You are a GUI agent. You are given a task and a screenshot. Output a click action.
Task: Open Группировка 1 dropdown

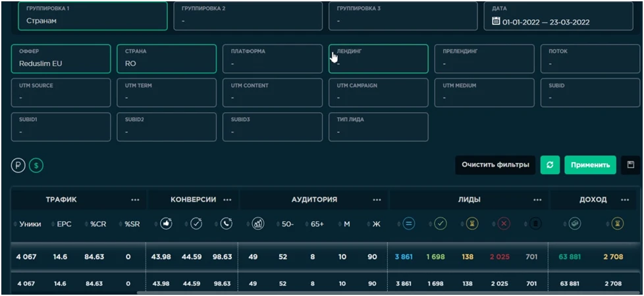(93, 16)
